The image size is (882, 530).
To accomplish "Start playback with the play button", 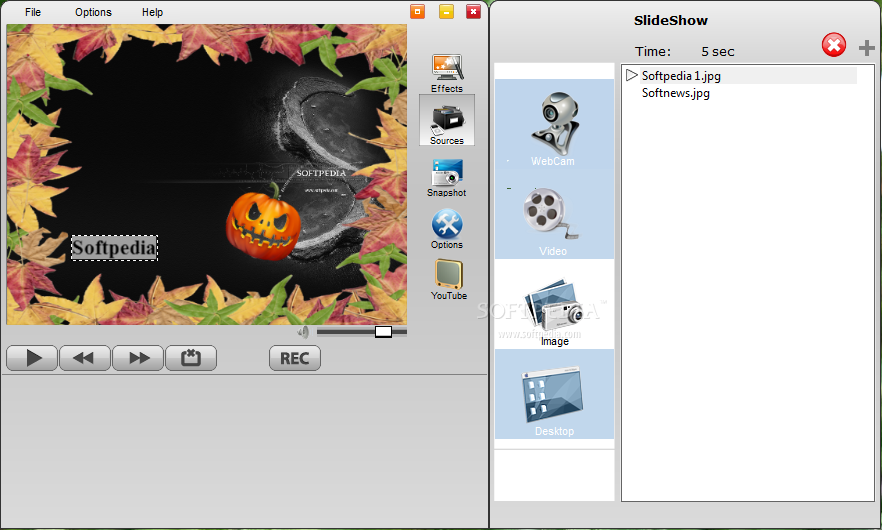I will click(x=32, y=358).
